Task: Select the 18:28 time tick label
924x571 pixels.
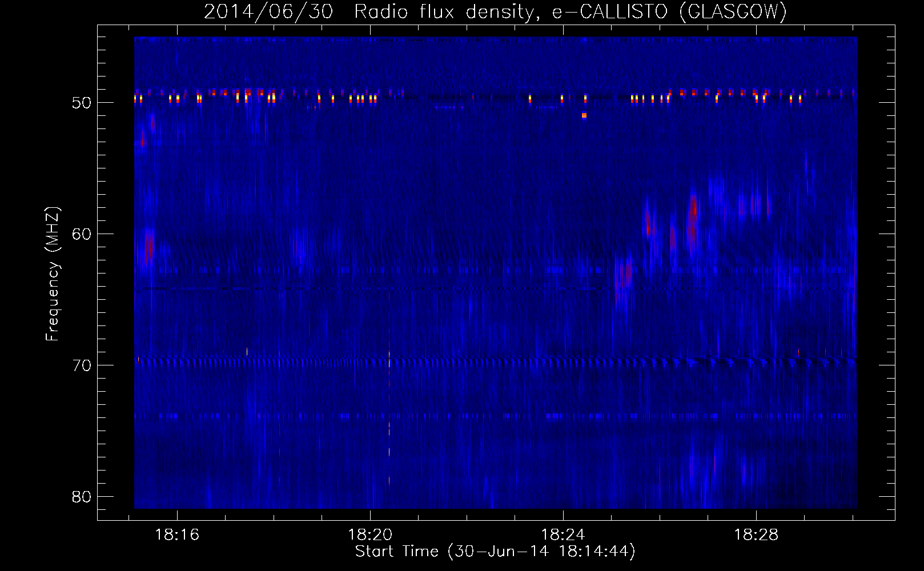Action: point(756,535)
